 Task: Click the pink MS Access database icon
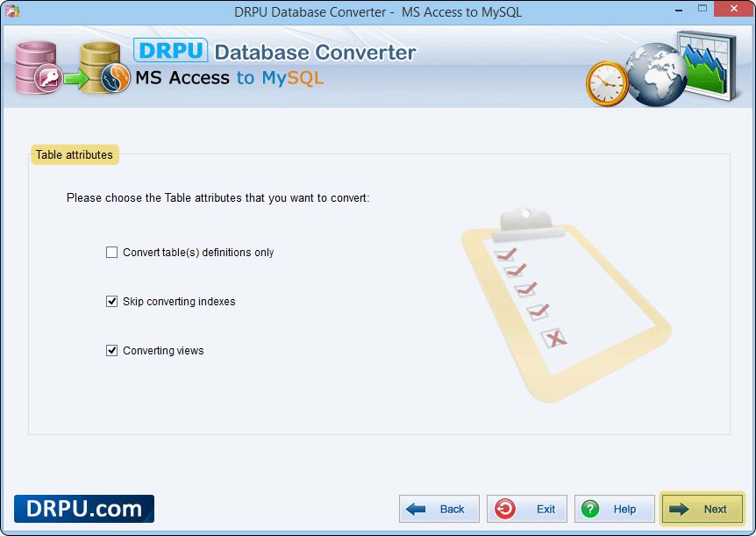(x=38, y=68)
